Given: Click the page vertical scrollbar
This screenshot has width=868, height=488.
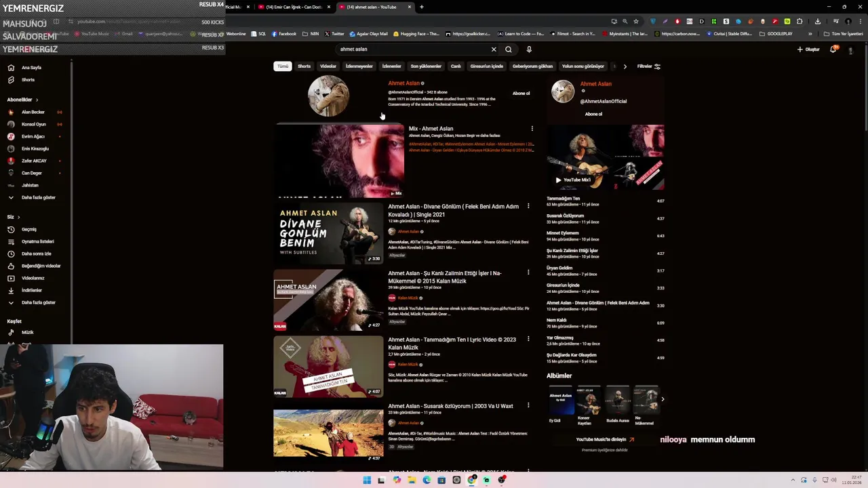Looking at the screenshot, I should pos(865,88).
